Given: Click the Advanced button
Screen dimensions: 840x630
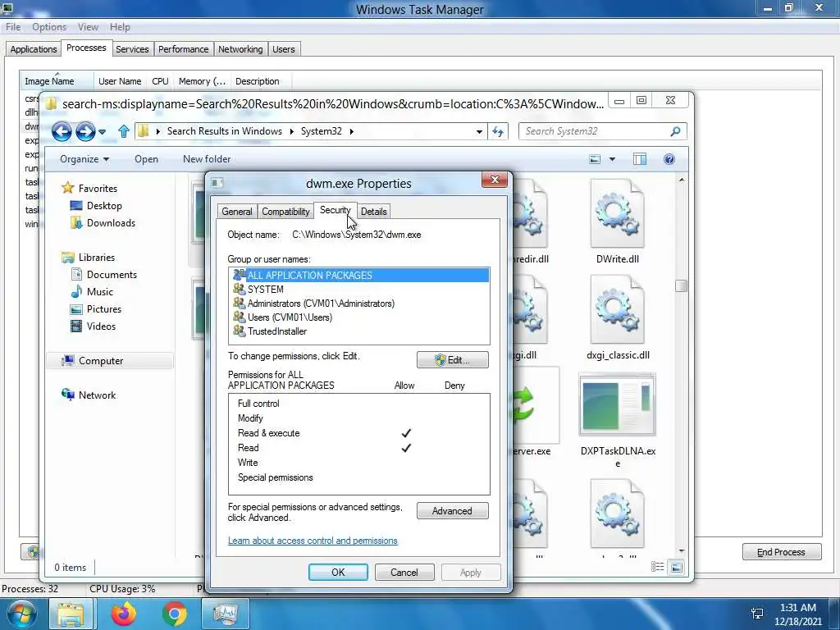Looking at the screenshot, I should [453, 511].
